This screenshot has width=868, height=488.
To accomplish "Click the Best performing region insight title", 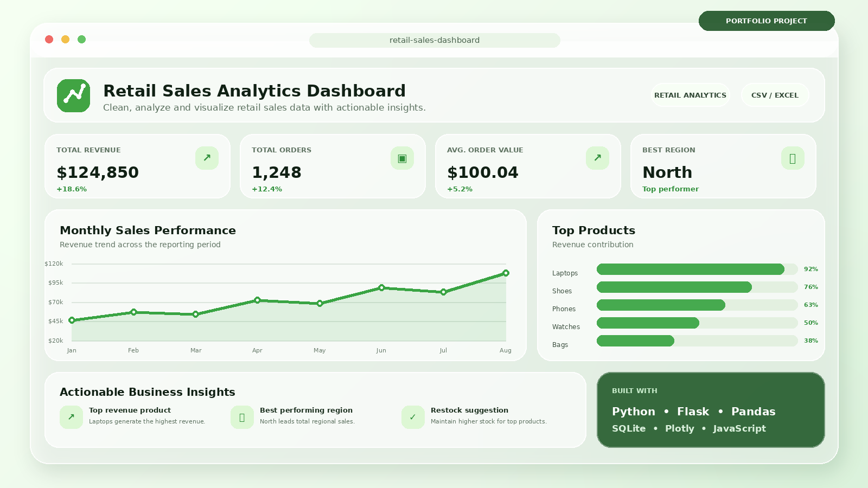I will tap(306, 410).
